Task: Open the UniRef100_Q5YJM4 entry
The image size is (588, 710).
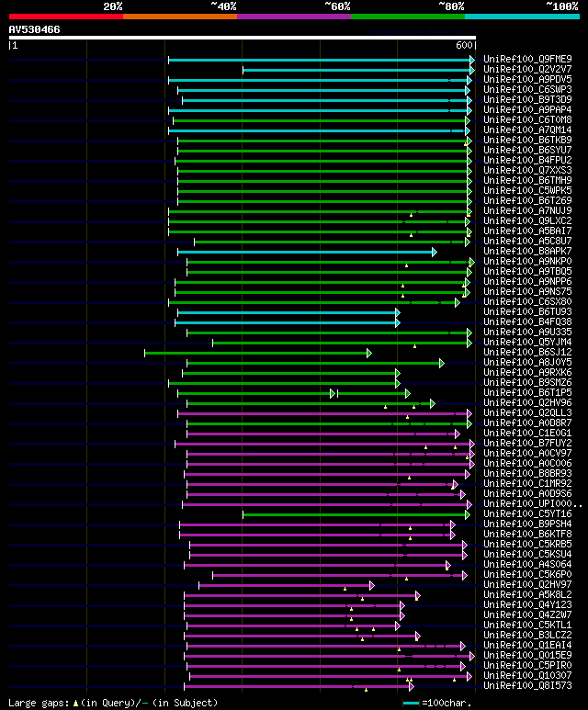Action: (x=527, y=343)
